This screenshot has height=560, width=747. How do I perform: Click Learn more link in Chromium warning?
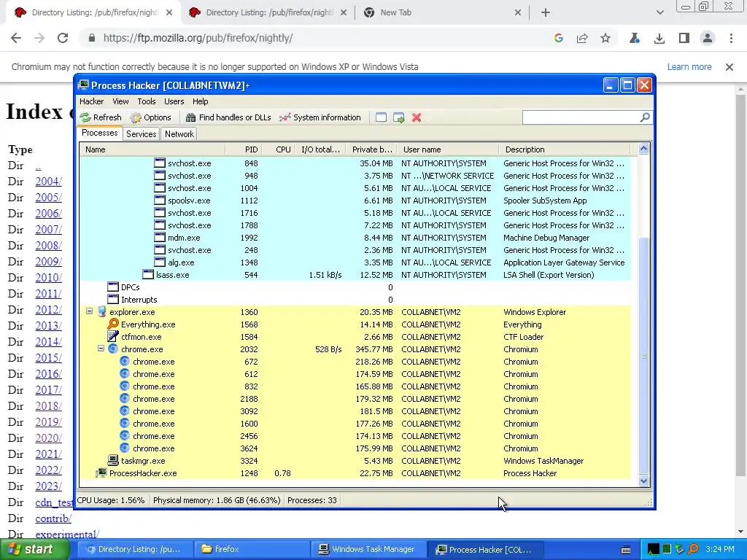coord(689,67)
